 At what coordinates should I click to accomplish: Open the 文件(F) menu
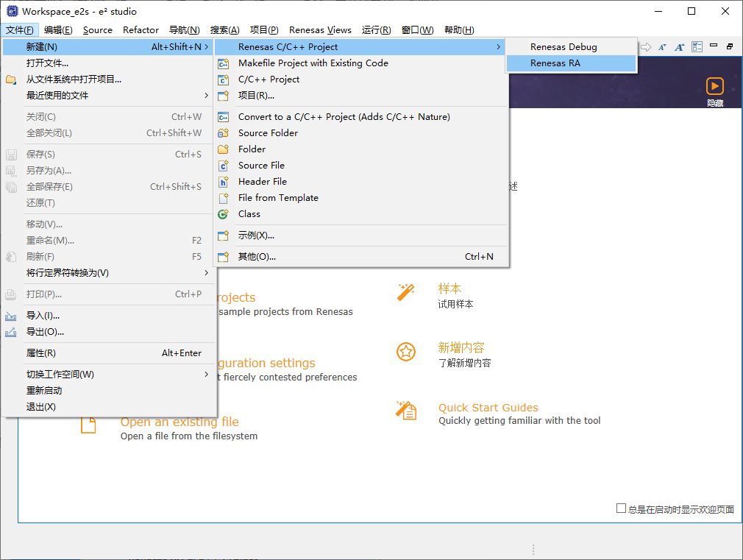20,30
